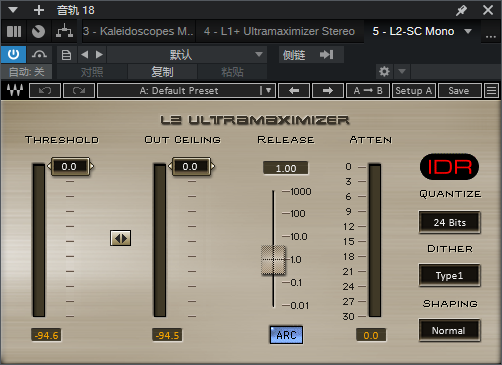The height and width of the screenshot is (365, 502).
Task: Switch to 4 - L1+ Ultramaximizer Stereo tab
Action: (279, 31)
